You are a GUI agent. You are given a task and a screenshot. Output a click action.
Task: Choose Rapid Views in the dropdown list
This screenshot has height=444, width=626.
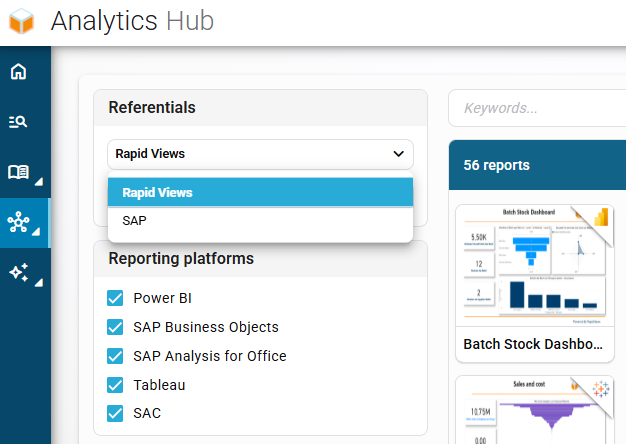(260, 192)
